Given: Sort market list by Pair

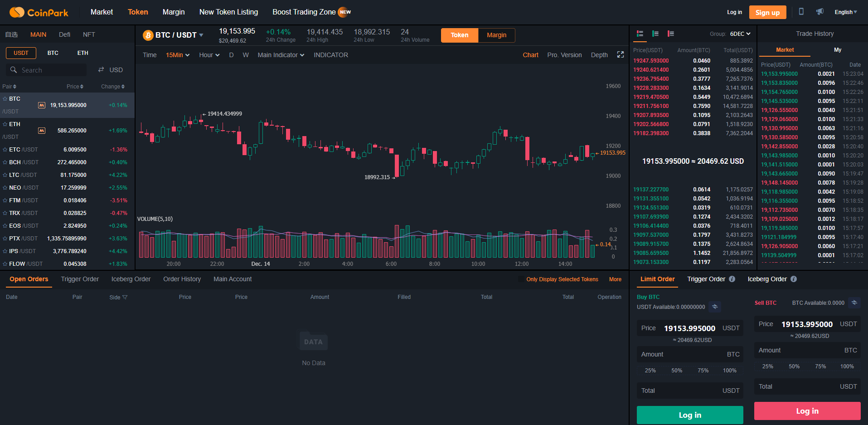Looking at the screenshot, I should (x=9, y=87).
